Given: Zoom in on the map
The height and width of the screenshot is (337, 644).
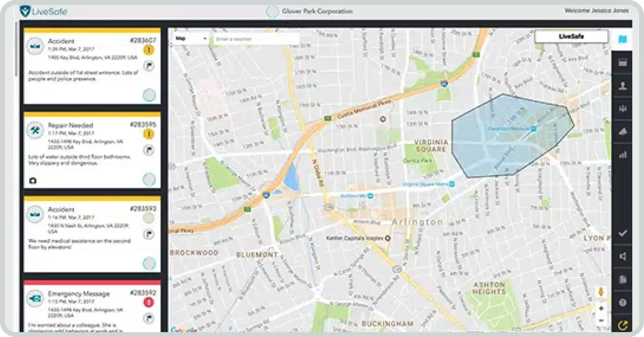Looking at the screenshot, I should (601, 309).
